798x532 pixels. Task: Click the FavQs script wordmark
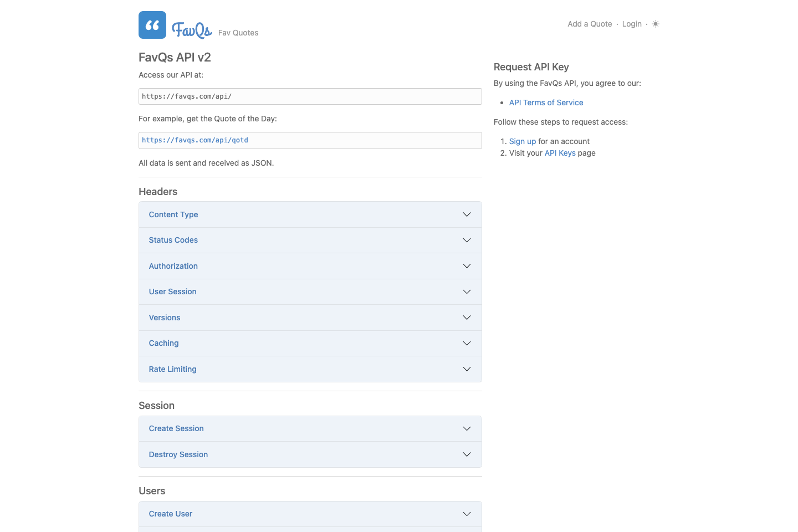click(191, 30)
